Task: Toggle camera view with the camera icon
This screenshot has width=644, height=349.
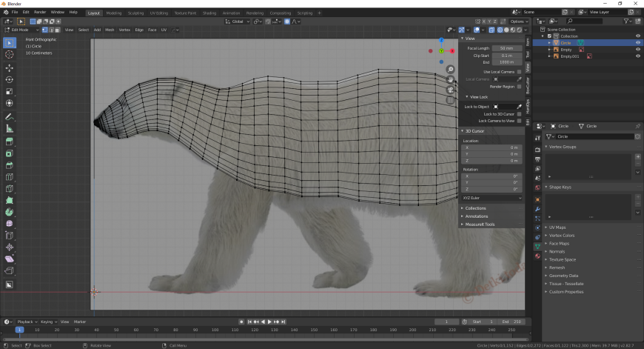Action: tap(450, 90)
